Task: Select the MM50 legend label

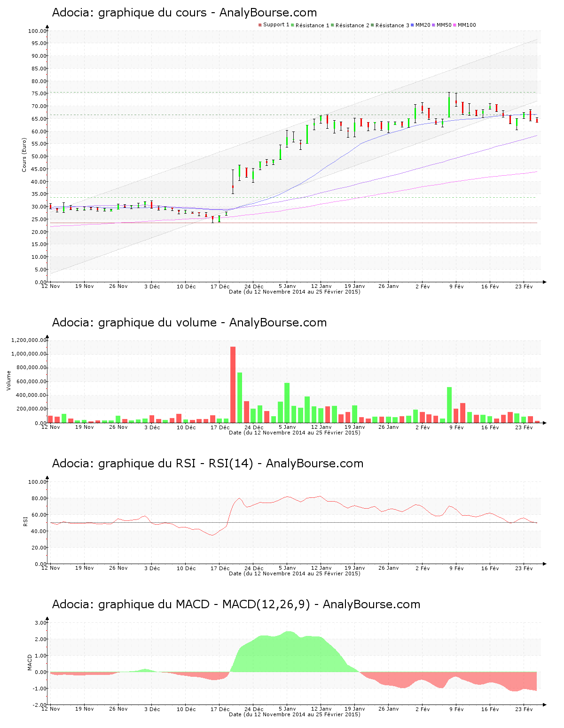Action: [x=444, y=25]
